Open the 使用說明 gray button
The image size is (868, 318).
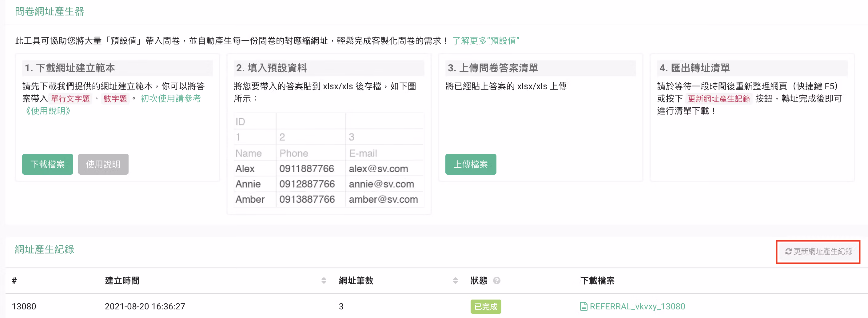[103, 165]
